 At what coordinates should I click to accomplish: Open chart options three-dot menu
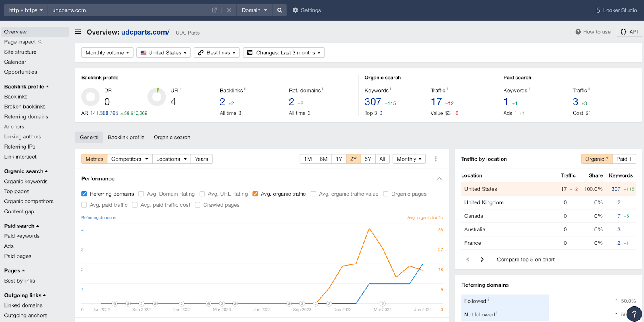click(x=436, y=159)
